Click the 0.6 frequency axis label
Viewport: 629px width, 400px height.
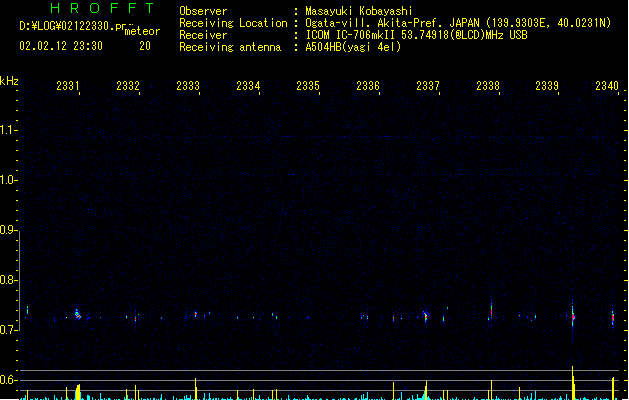8,380
